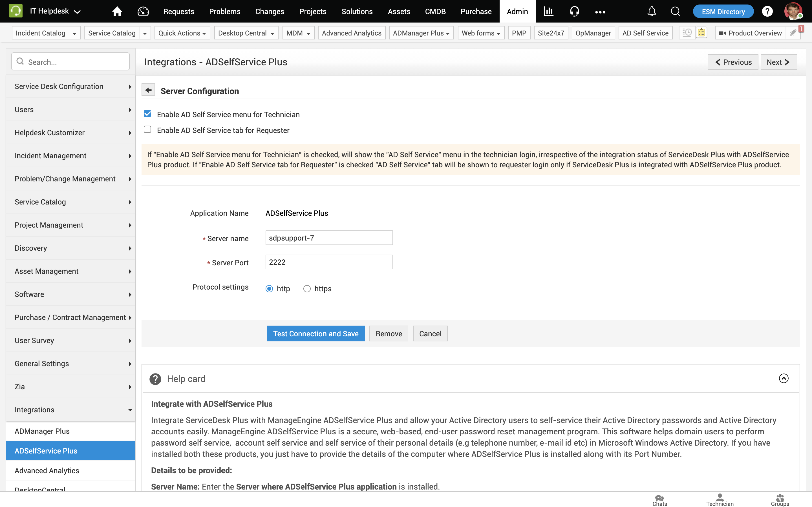Uncheck Enable AD Self Service menu for Technician
This screenshot has height=507, width=812.
(x=148, y=114)
